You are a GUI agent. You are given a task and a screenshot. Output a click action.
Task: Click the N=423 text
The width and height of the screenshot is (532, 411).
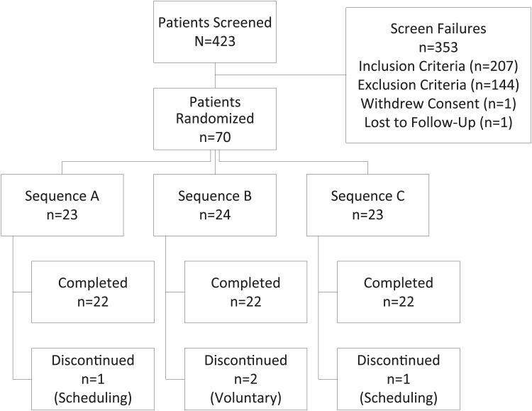coord(216,40)
